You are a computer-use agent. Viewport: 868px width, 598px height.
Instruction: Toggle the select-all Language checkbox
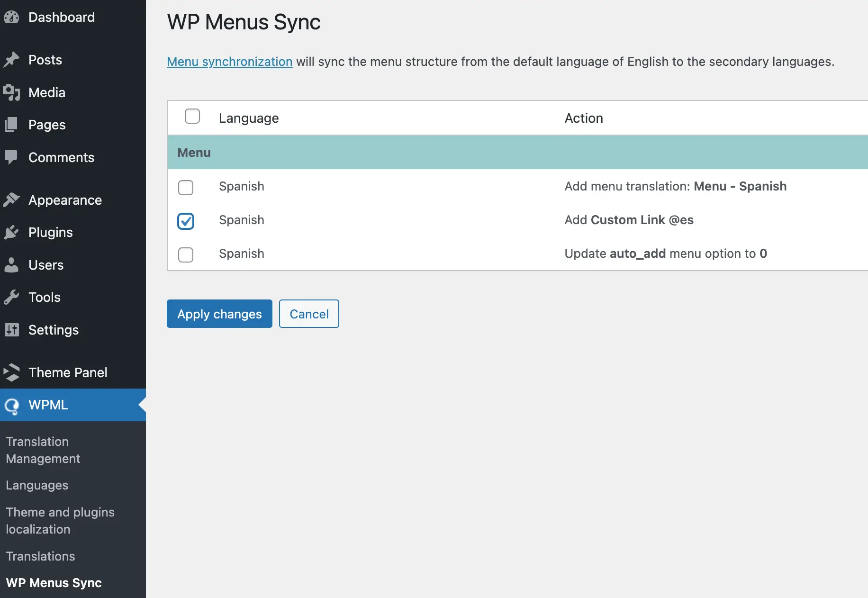click(192, 116)
